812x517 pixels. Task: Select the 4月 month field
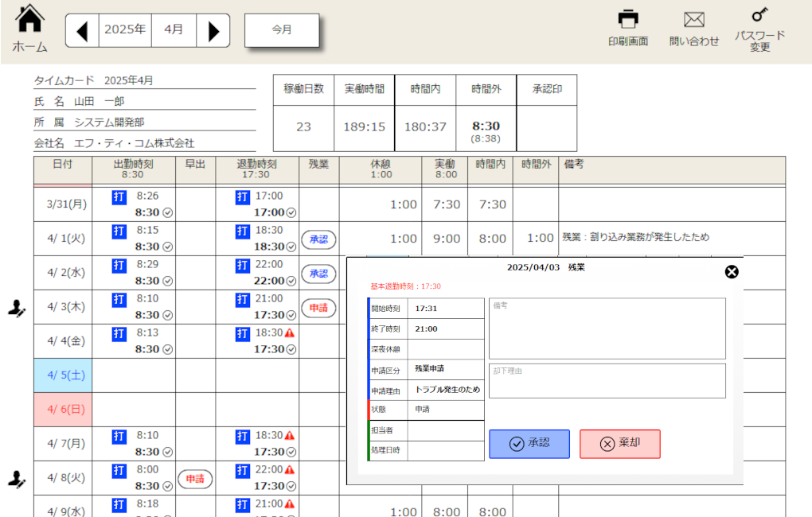pyautogui.click(x=174, y=29)
